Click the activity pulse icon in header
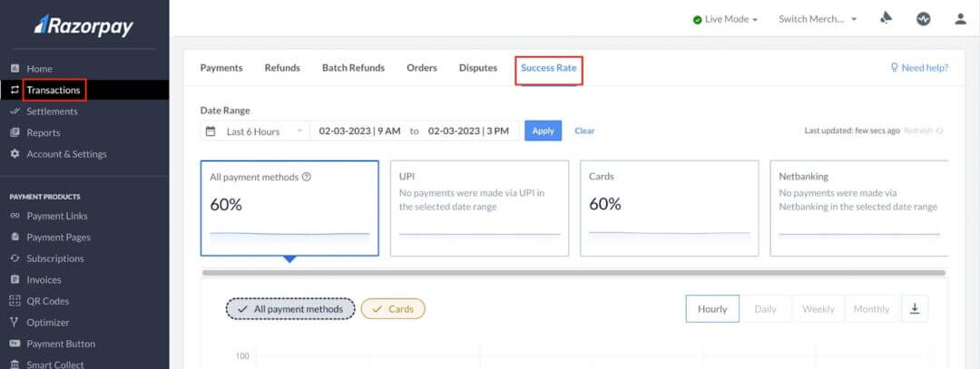This screenshot has height=369, width=980. click(924, 19)
